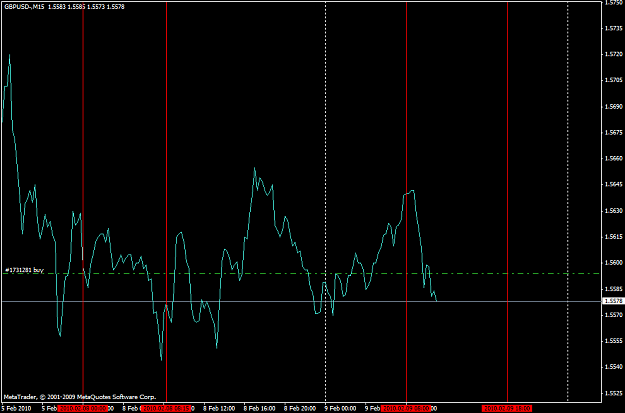The height and width of the screenshot is (413, 625).
Task: Click the 1.5555 price scale label
Action: tap(613, 340)
